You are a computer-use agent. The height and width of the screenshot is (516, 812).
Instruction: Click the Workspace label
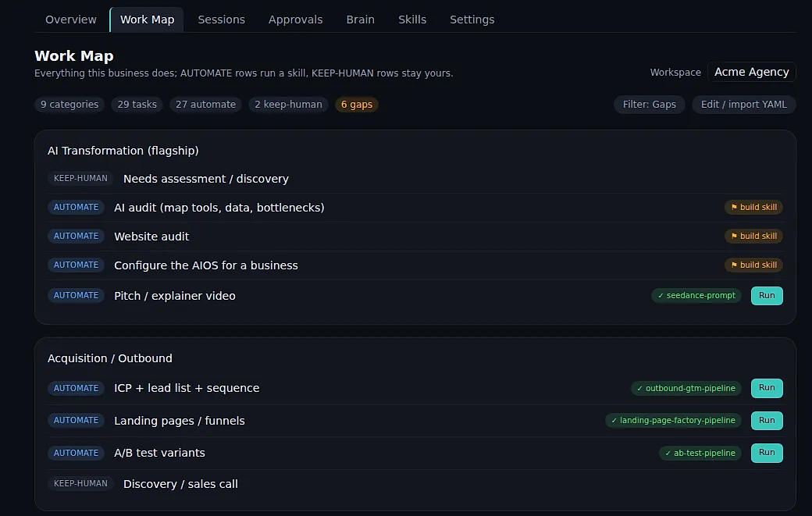675,73
